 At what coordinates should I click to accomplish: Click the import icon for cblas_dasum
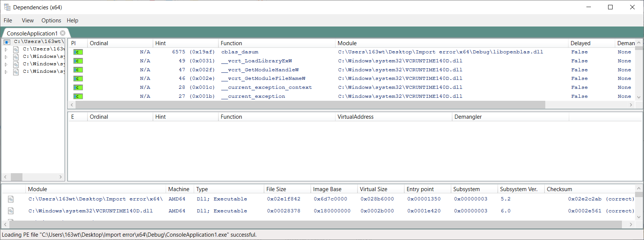point(78,52)
